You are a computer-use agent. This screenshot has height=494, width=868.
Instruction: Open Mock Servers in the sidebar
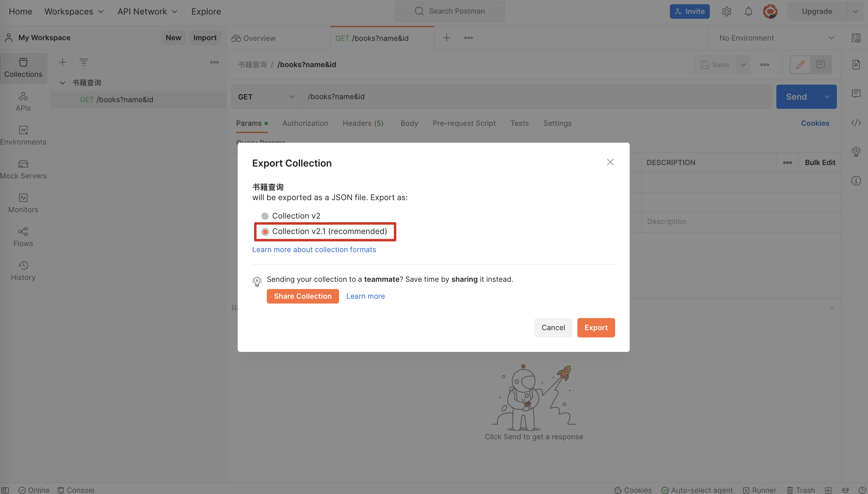tap(23, 169)
